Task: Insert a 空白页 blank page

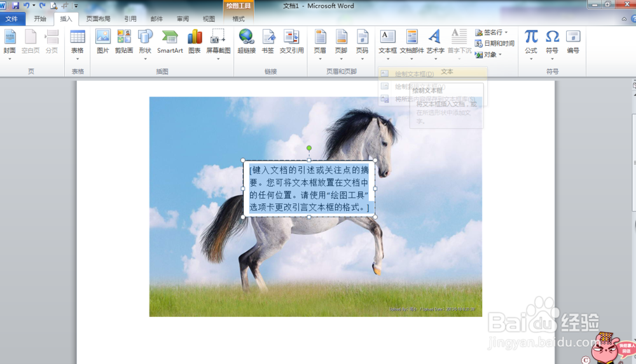Action: 31,42
